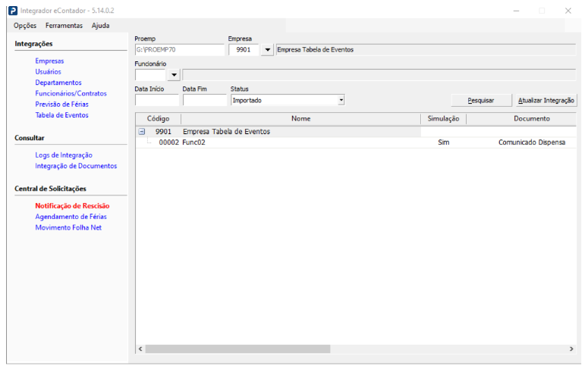Click the Pesquisar button

click(481, 101)
